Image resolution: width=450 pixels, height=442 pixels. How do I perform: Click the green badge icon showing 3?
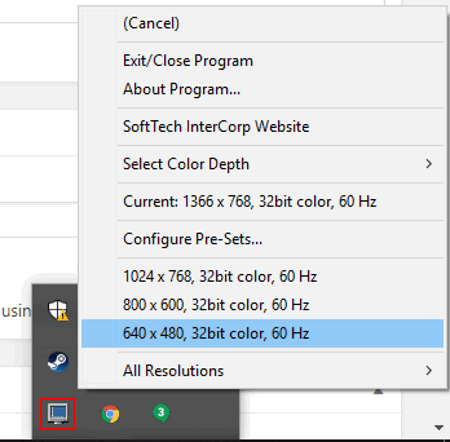[161, 413]
